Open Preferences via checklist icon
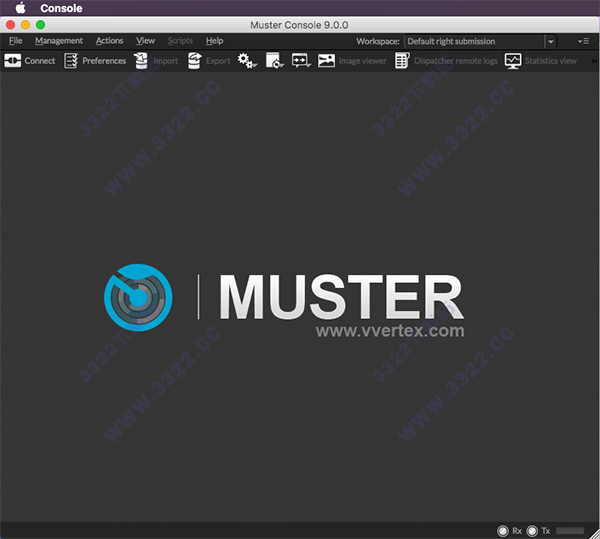 point(71,61)
